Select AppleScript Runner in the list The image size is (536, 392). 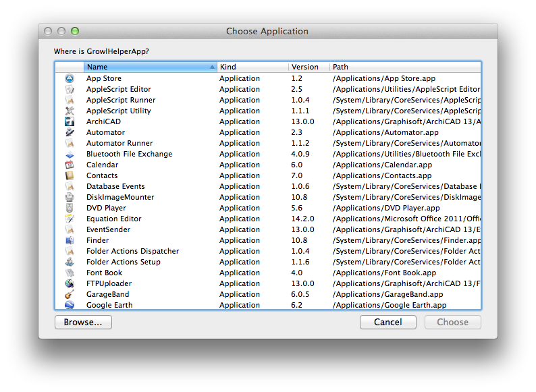tap(121, 100)
